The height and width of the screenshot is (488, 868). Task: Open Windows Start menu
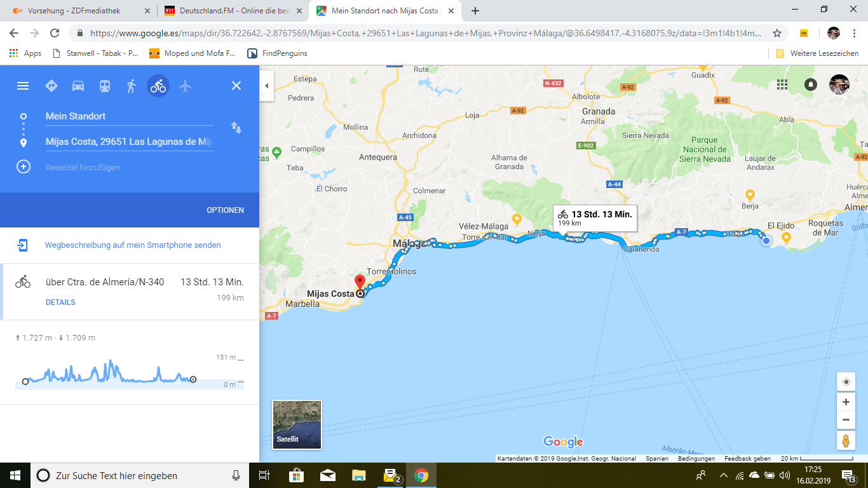pos(15,475)
